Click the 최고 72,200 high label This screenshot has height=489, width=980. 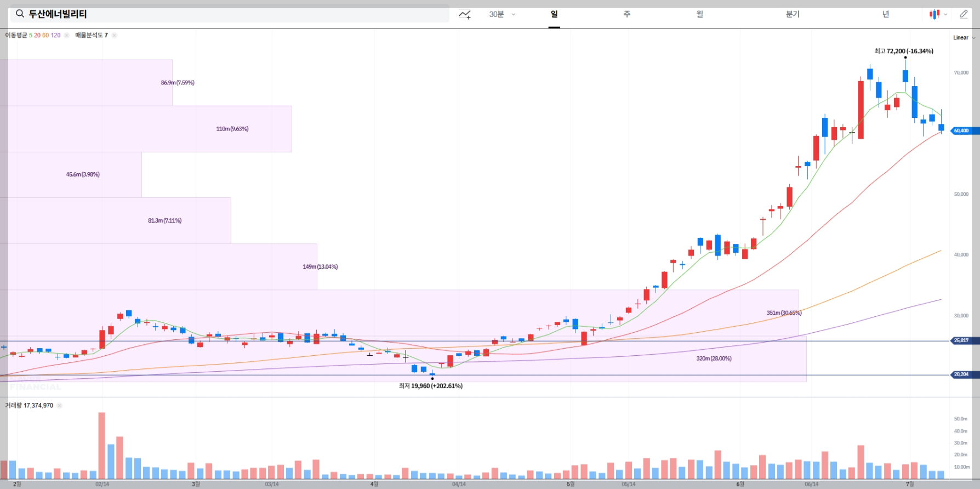point(904,51)
